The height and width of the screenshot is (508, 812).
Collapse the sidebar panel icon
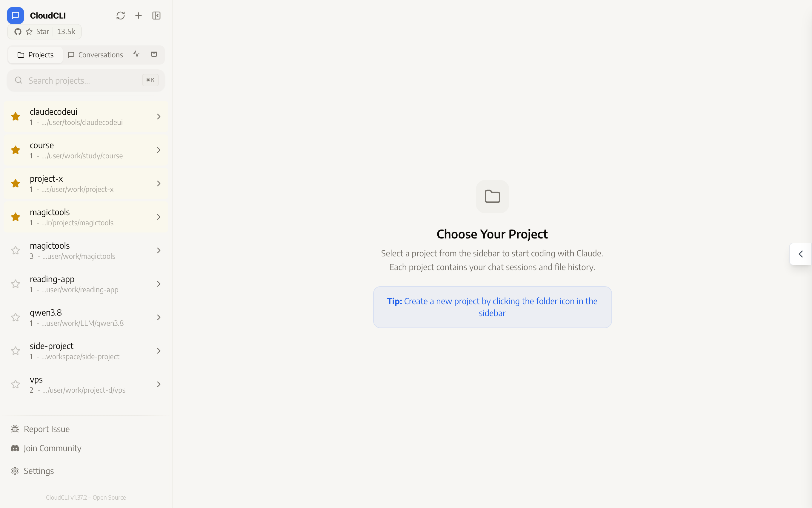156,16
